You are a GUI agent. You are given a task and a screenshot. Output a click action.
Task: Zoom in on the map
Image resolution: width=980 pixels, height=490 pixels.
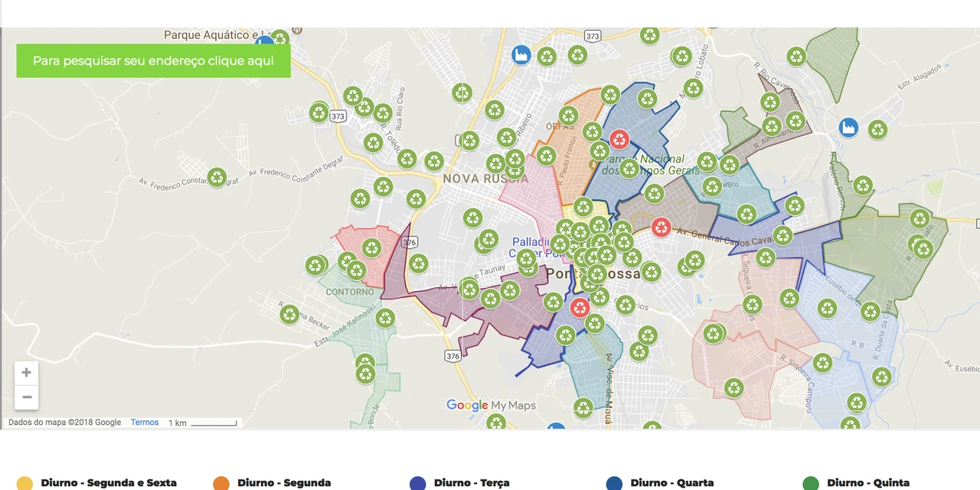click(26, 373)
